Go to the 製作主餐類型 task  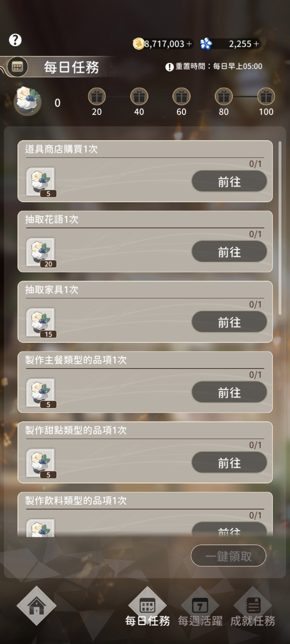229,392
